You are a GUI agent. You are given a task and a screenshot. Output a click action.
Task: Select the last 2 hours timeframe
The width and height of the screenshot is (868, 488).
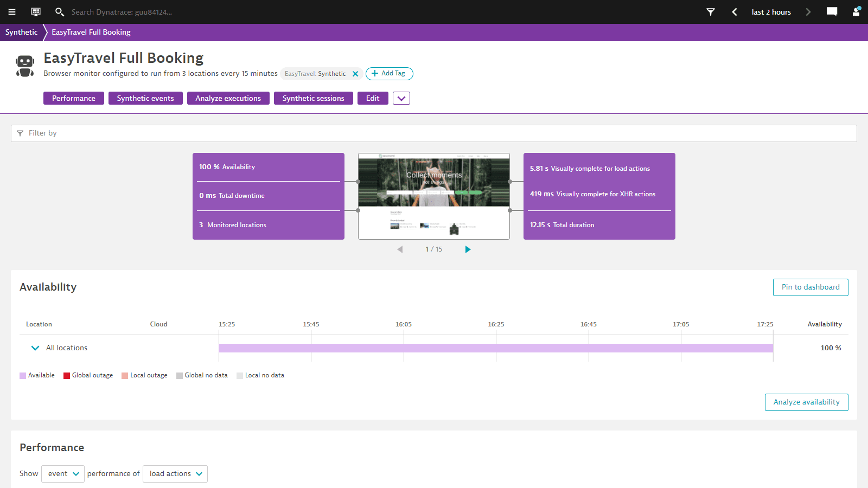pyautogui.click(x=771, y=12)
